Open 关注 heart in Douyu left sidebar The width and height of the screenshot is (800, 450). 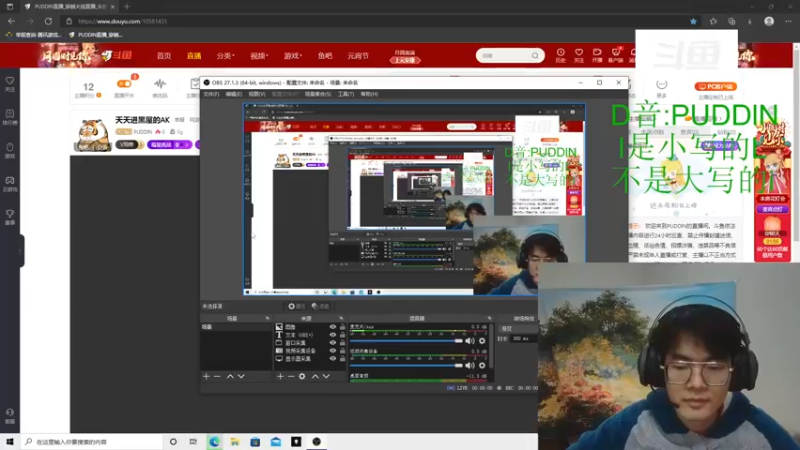point(10,84)
